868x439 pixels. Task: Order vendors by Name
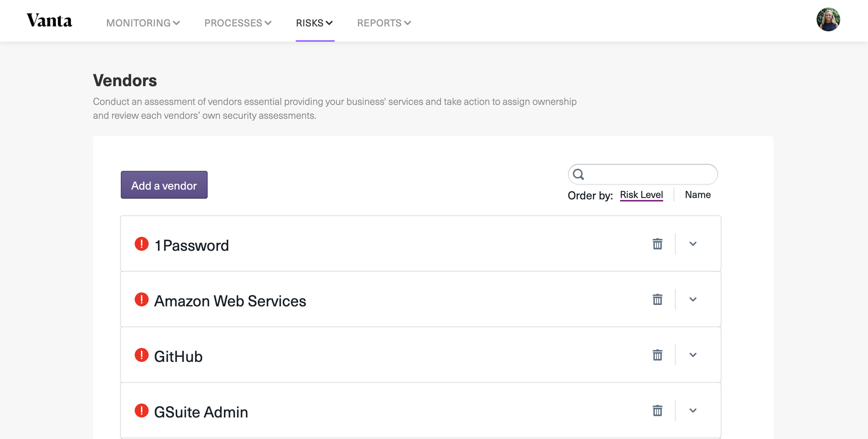click(698, 195)
